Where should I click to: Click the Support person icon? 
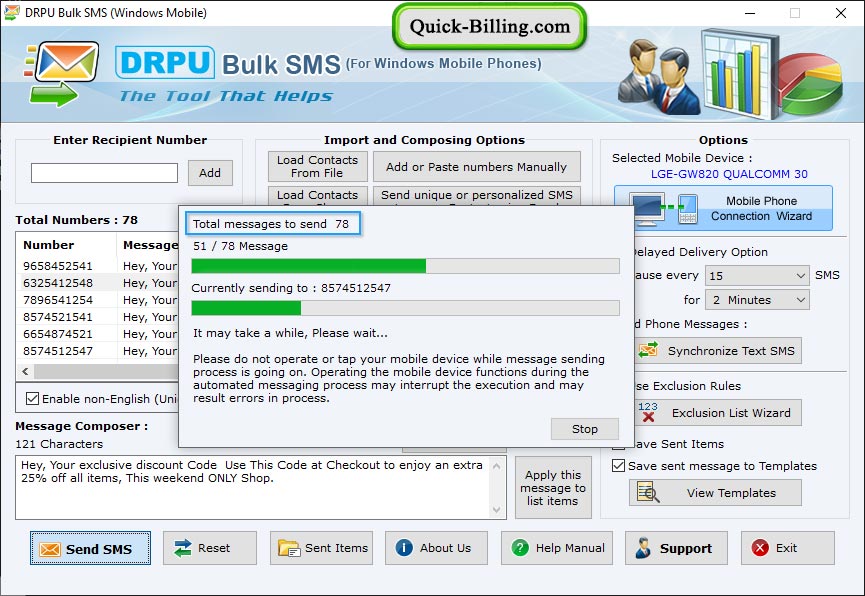pos(643,548)
